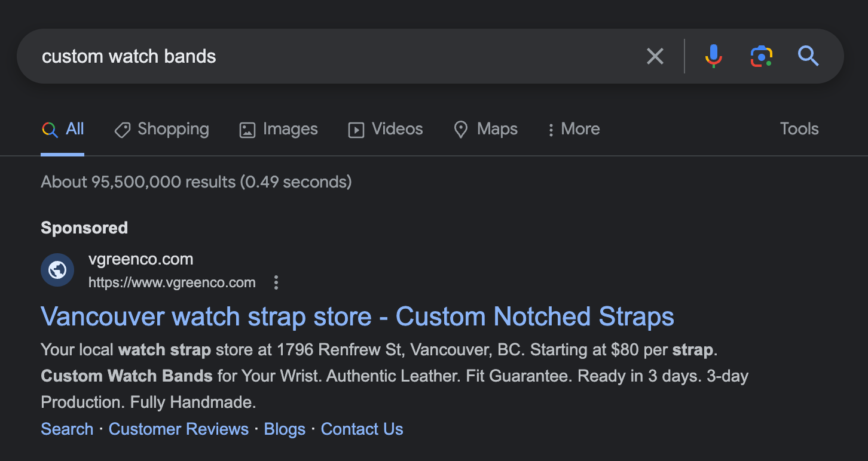Open the Blogs sitelink
Image resolution: width=868 pixels, height=461 pixels.
285,429
